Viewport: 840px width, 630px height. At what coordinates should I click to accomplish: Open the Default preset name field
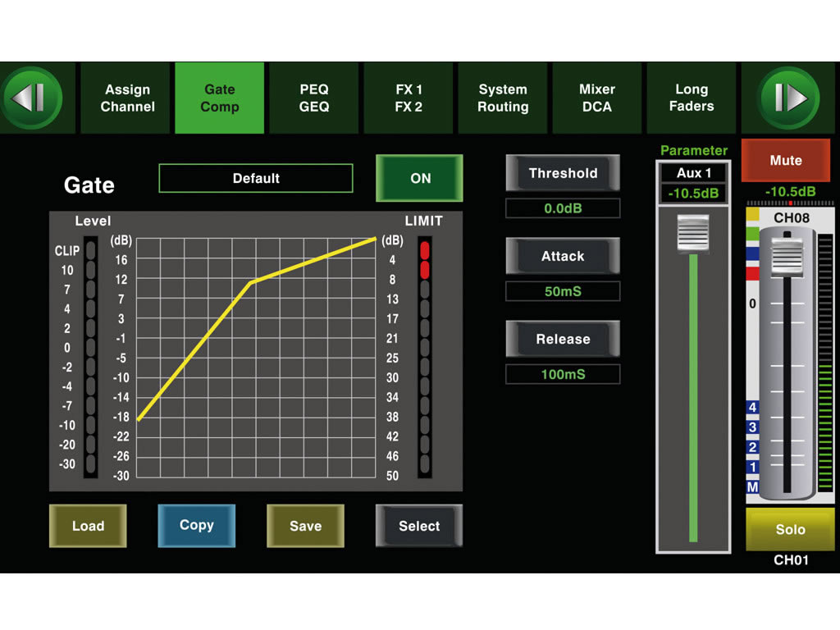pyautogui.click(x=256, y=178)
